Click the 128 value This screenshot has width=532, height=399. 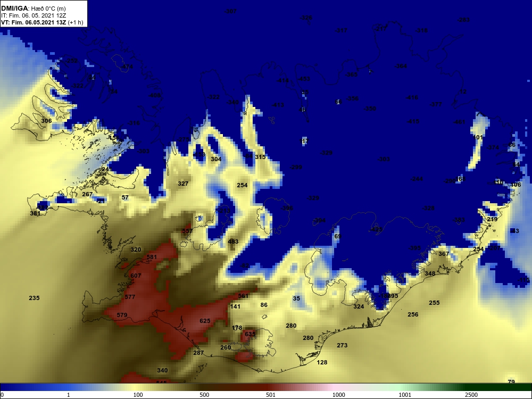322,362
